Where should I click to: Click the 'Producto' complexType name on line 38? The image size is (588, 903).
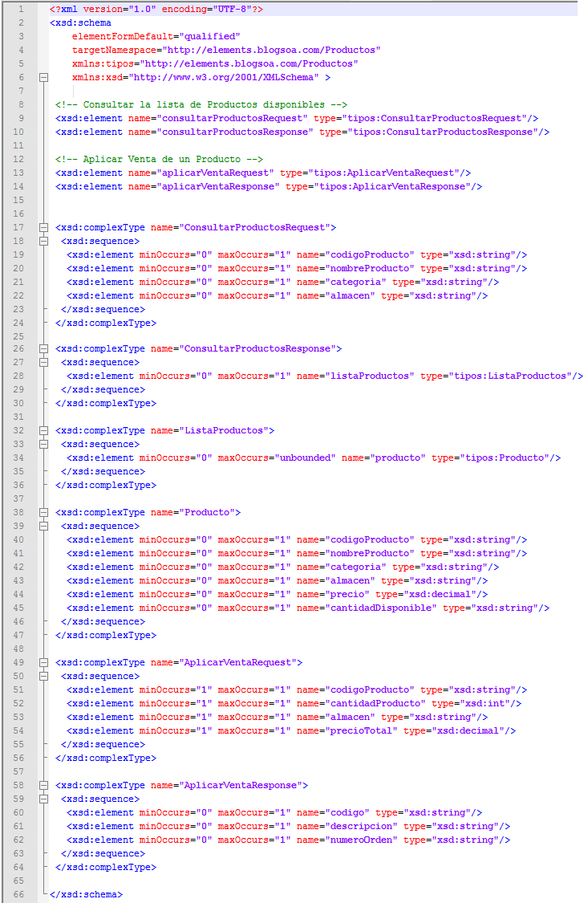pos(207,513)
